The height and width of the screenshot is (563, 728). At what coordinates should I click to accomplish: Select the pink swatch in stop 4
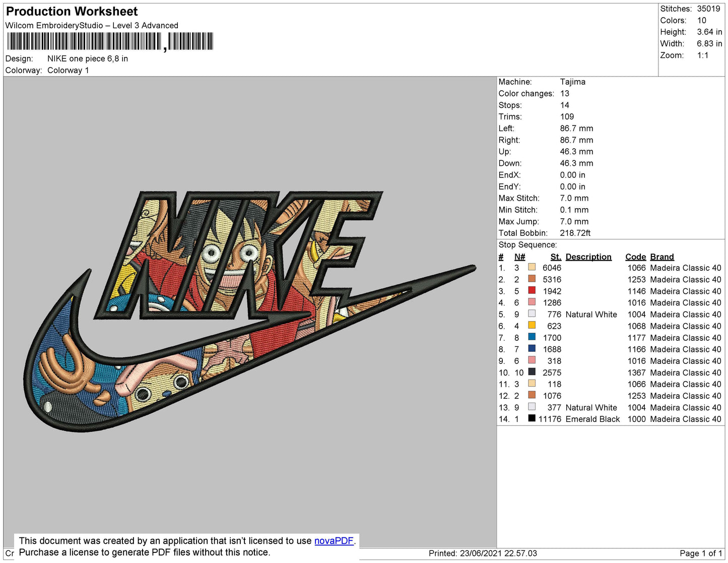[x=532, y=302]
